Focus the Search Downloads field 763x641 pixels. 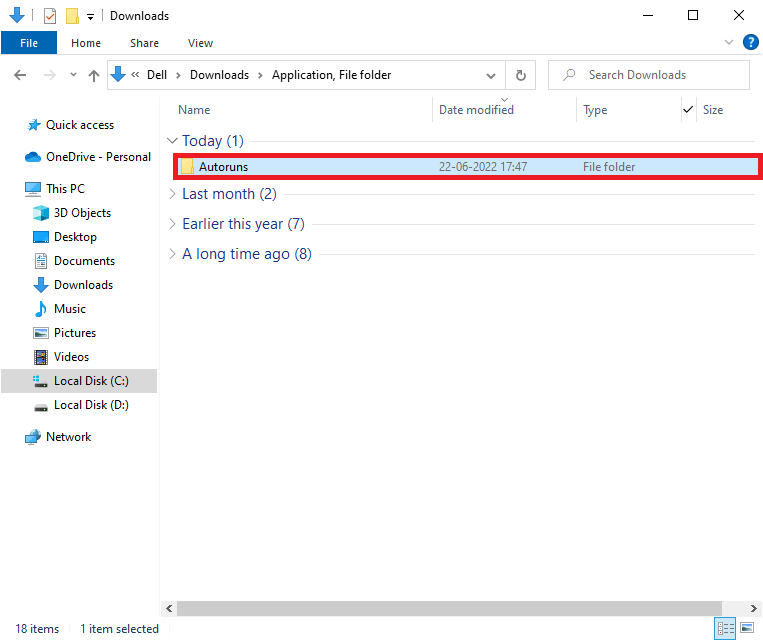(x=649, y=75)
